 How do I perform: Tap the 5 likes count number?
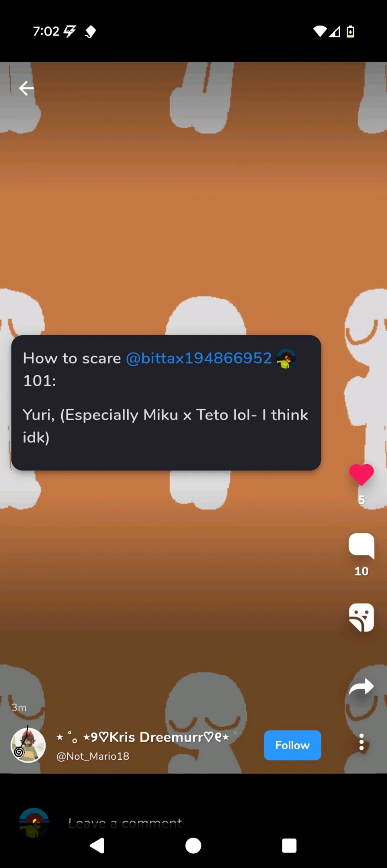pos(361,500)
